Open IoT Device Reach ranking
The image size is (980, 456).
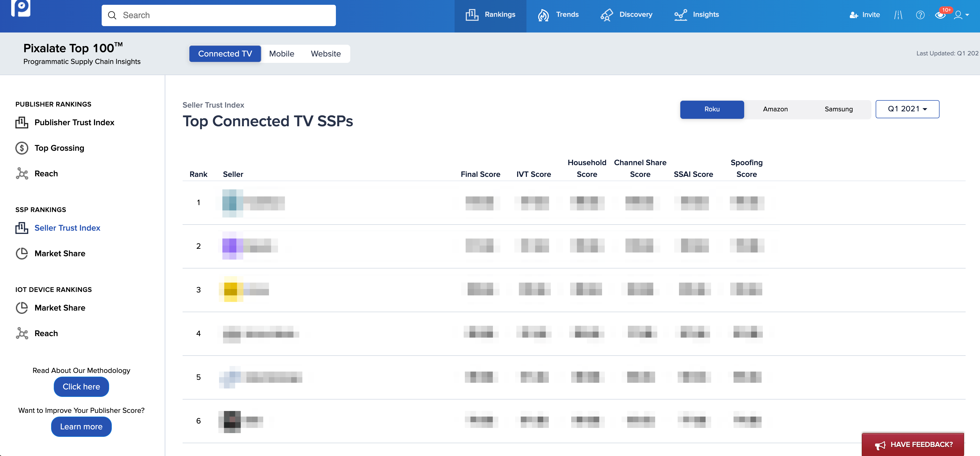click(x=46, y=333)
